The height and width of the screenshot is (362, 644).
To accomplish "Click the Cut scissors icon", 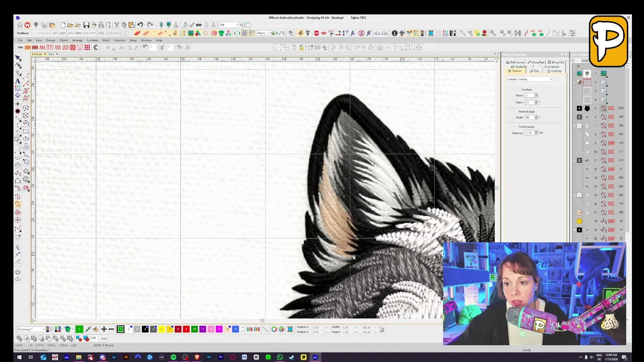I will (117, 25).
